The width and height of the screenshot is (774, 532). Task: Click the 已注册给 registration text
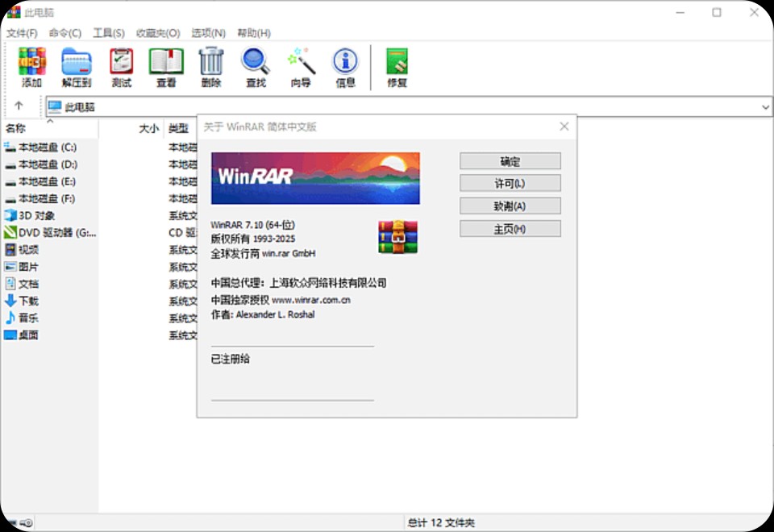pyautogui.click(x=230, y=359)
